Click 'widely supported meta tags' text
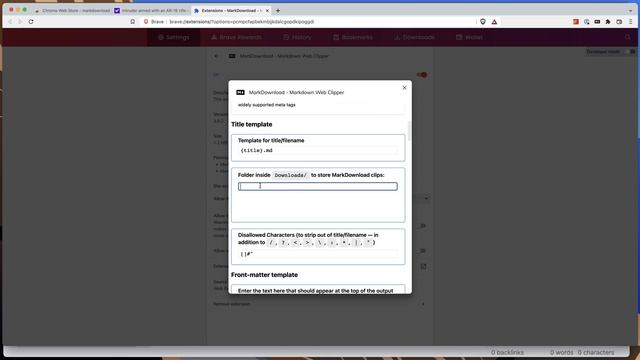 (x=267, y=105)
